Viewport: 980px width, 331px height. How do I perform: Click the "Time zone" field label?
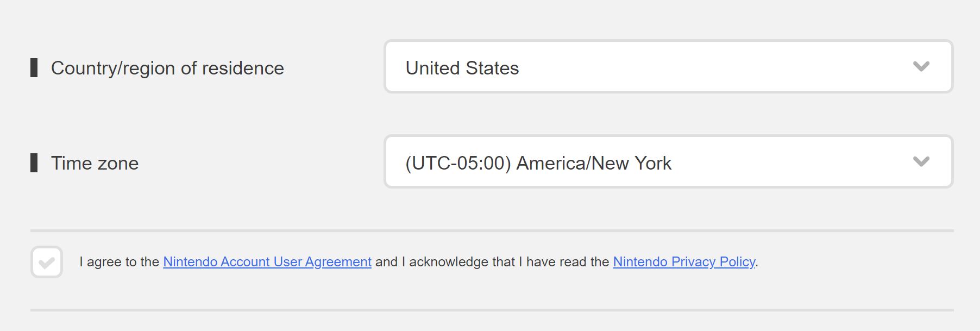click(95, 163)
